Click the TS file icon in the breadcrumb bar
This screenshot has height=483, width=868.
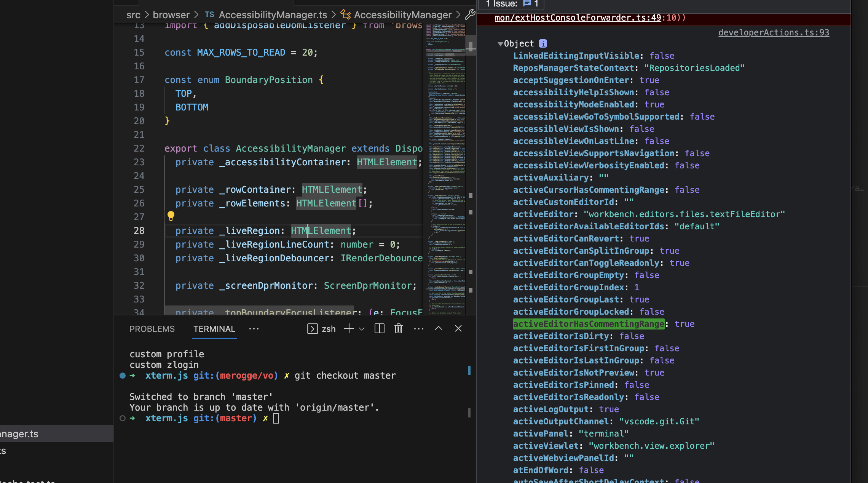pyautogui.click(x=209, y=14)
